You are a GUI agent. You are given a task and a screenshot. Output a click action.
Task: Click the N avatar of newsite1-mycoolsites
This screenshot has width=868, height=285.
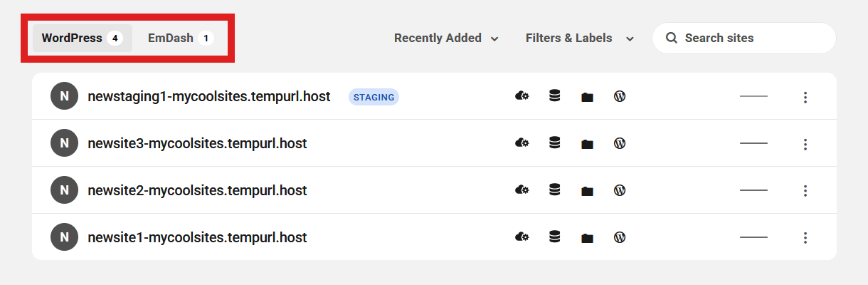[64, 237]
